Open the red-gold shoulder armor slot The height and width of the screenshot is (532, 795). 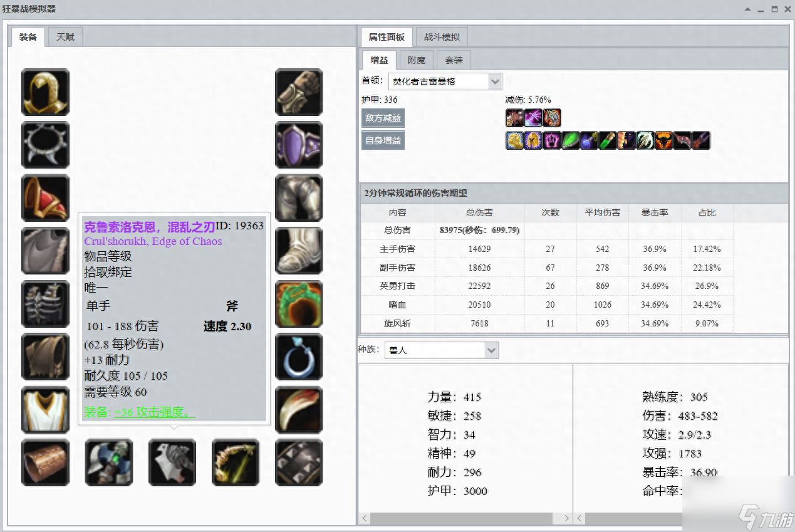(x=45, y=198)
